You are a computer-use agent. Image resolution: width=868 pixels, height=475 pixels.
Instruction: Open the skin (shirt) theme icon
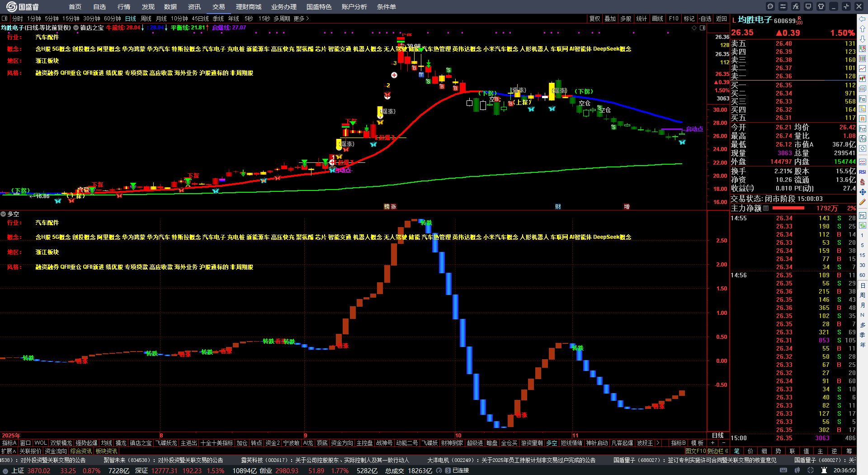pyautogui.click(x=821, y=6)
